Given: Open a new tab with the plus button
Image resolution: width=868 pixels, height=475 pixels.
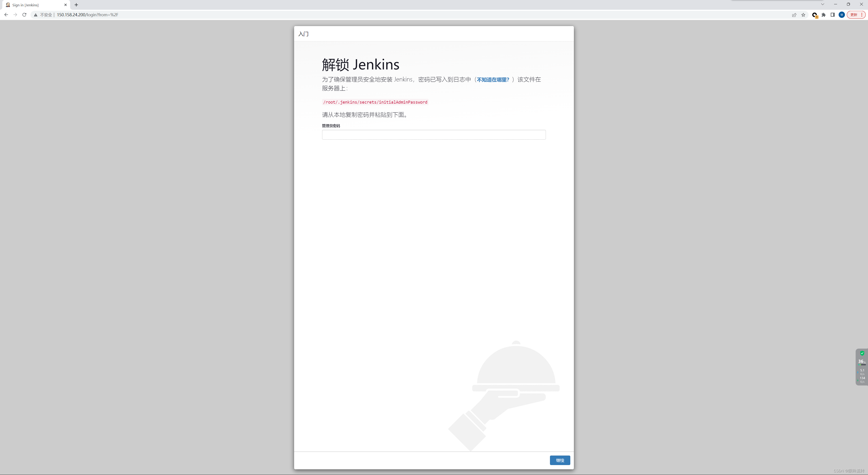Looking at the screenshot, I should [x=76, y=5].
